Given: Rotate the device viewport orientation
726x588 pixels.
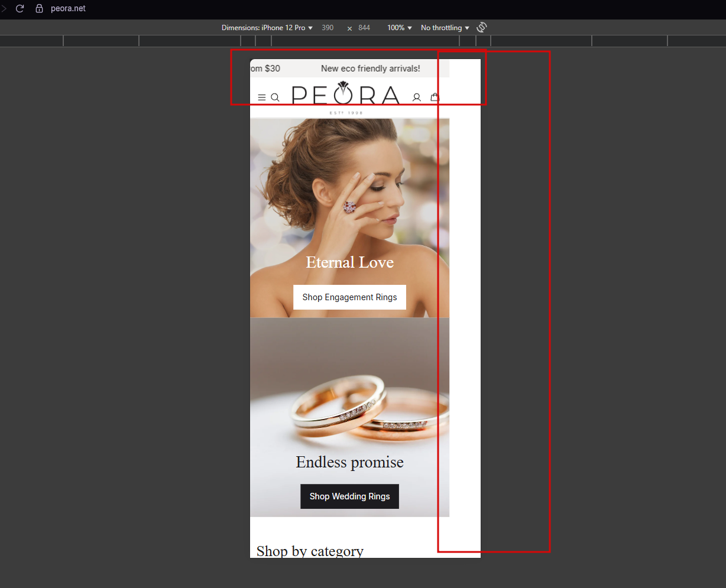Looking at the screenshot, I should coord(482,27).
